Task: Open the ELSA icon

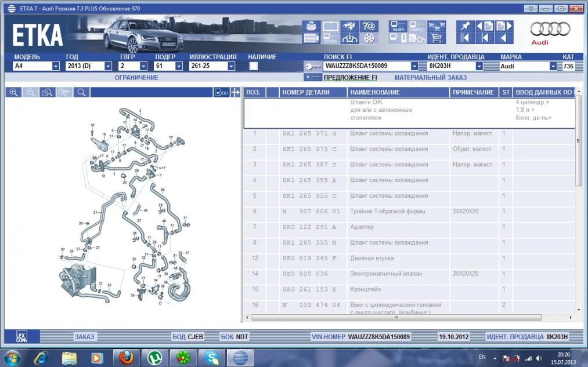Action: tap(398, 26)
